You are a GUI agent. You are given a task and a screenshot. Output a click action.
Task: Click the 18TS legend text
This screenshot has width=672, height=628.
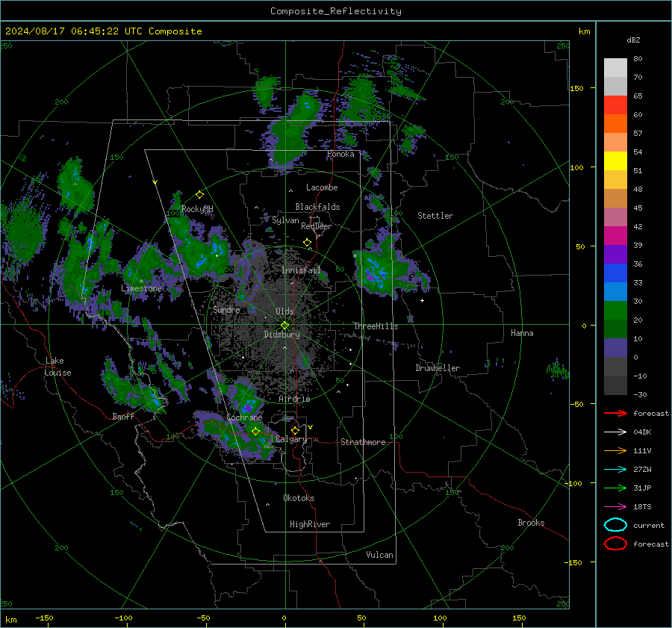click(642, 507)
